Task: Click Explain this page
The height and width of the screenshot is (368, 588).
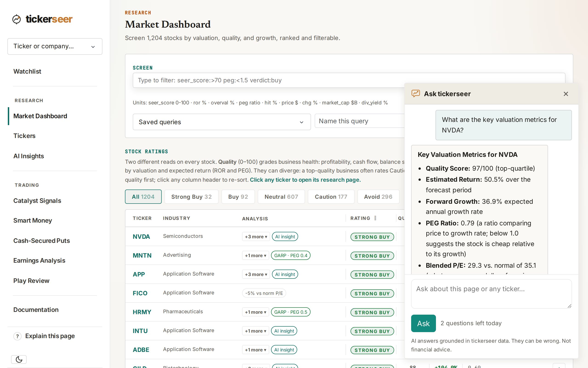Action: point(50,336)
